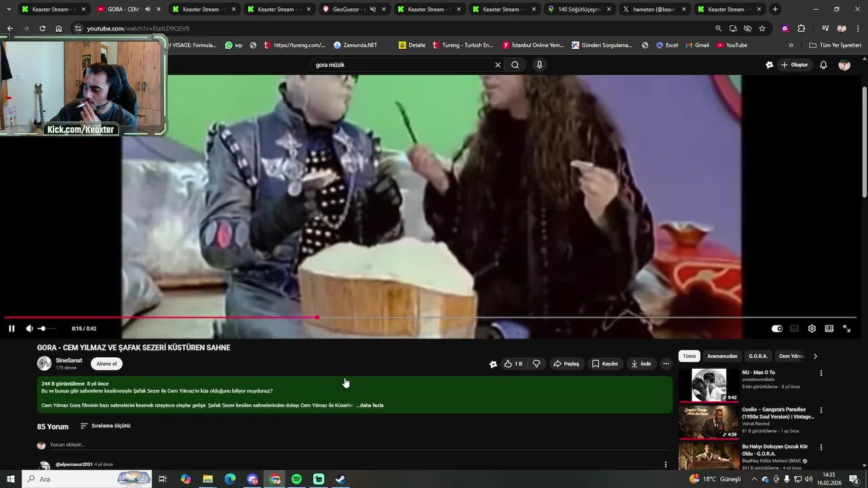Select the Cem Yılmaz filter chip

click(791, 357)
